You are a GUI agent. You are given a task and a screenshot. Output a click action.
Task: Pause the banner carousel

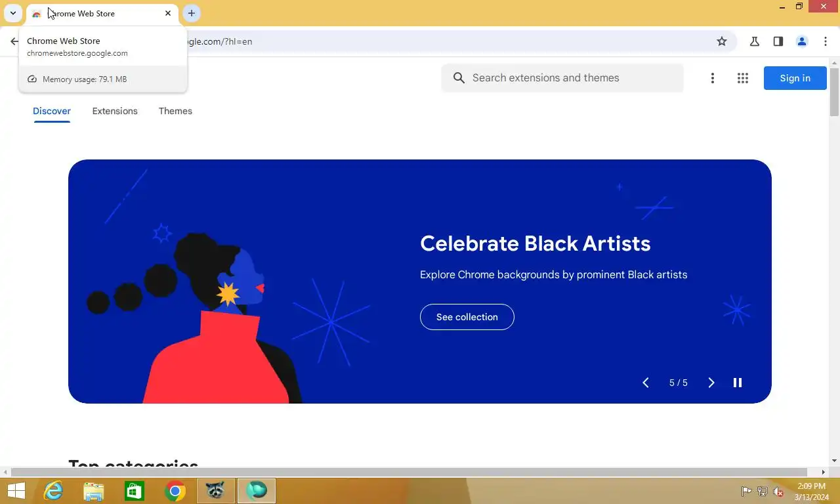tap(738, 383)
